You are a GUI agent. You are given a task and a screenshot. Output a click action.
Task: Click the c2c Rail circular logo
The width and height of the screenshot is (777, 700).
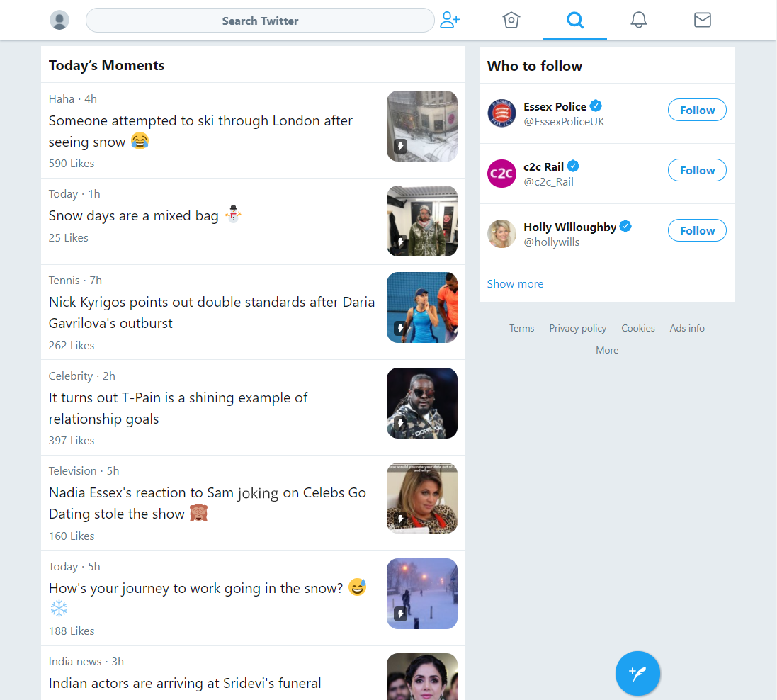[501, 174]
